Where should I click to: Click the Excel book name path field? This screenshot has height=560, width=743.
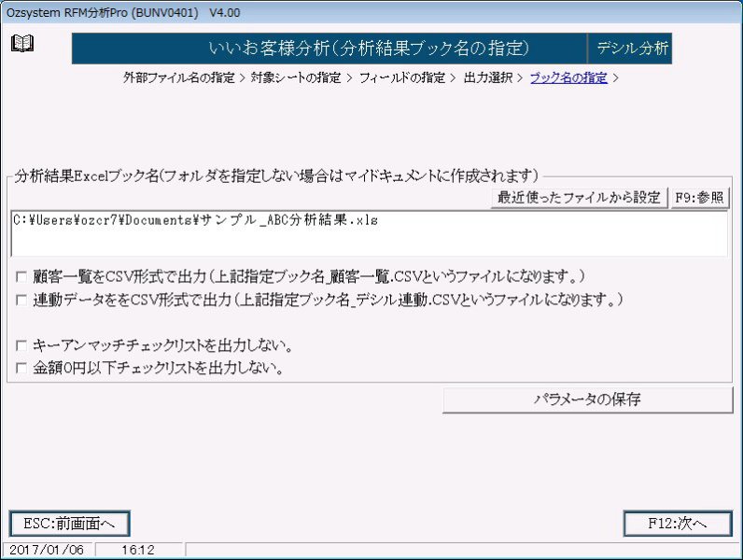(x=369, y=233)
